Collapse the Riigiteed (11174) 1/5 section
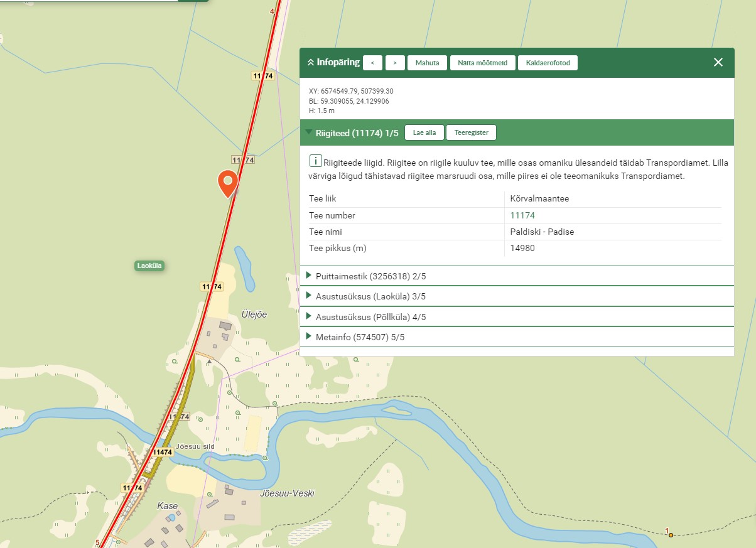 (309, 132)
